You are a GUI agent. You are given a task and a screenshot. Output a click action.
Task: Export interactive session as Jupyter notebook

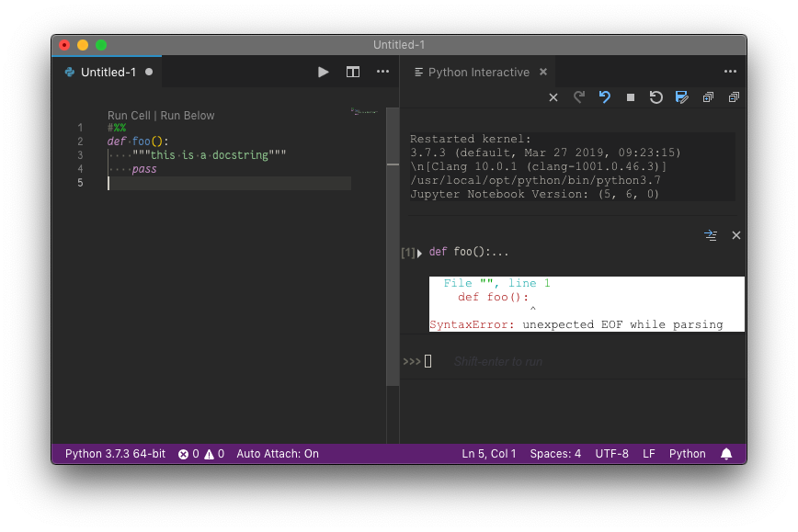[681, 96]
